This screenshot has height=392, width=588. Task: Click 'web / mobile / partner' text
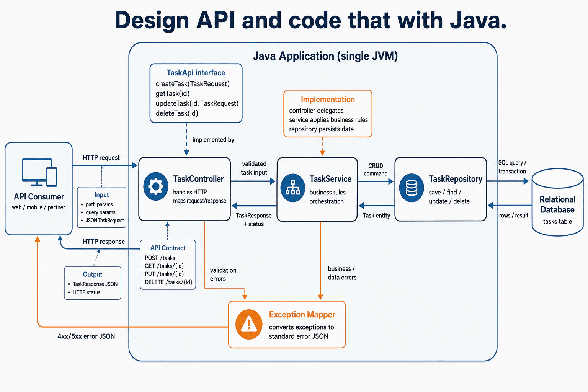(x=38, y=207)
